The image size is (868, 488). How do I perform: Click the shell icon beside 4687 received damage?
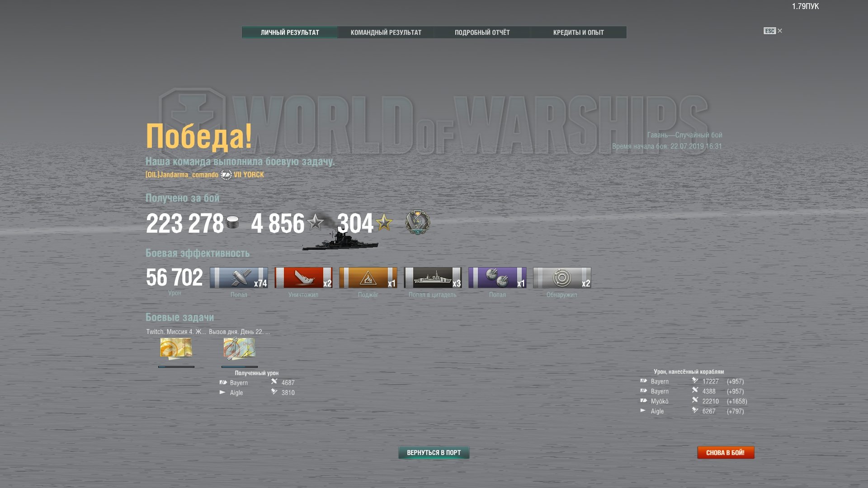(x=274, y=382)
